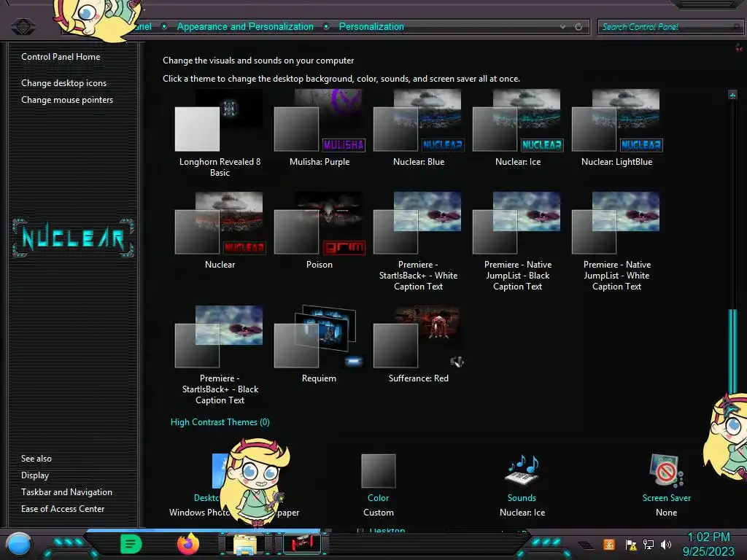Open Change mouse pointers
747x560 pixels.
click(x=67, y=99)
